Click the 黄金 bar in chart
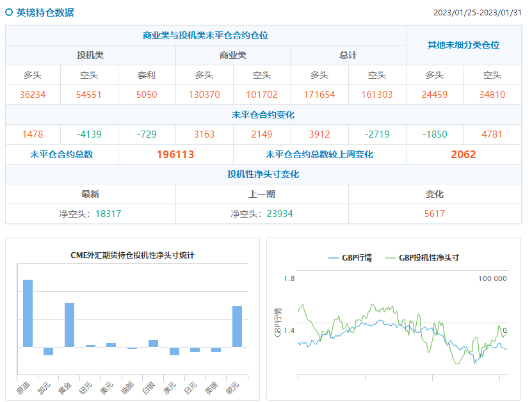 pyautogui.click(x=69, y=325)
